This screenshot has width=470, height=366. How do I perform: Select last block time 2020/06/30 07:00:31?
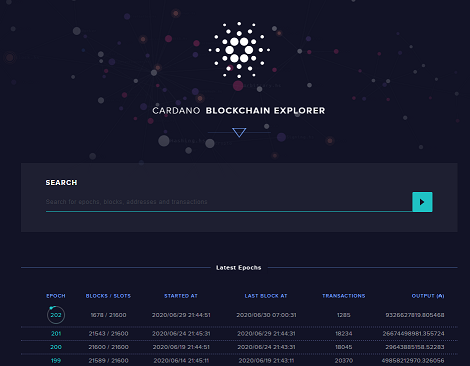point(266,315)
